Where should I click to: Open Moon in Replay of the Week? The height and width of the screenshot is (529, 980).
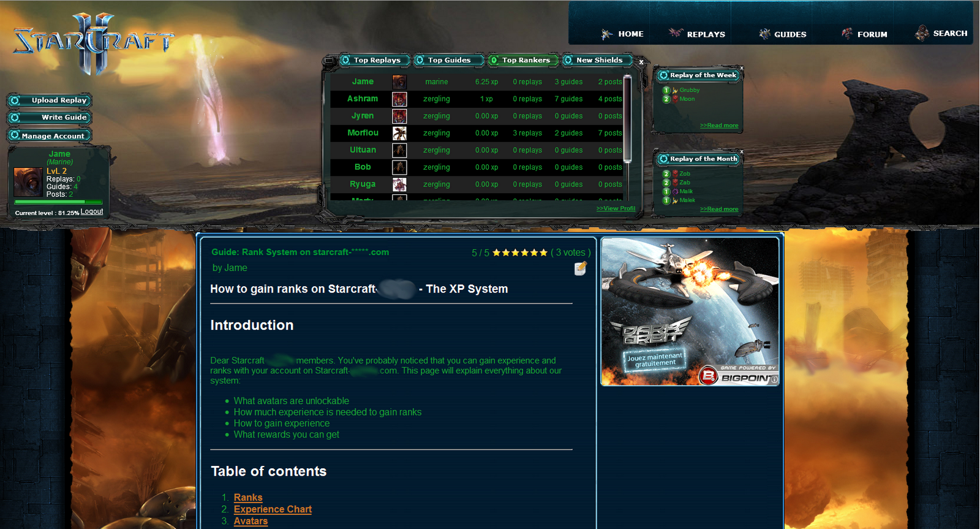tap(687, 99)
